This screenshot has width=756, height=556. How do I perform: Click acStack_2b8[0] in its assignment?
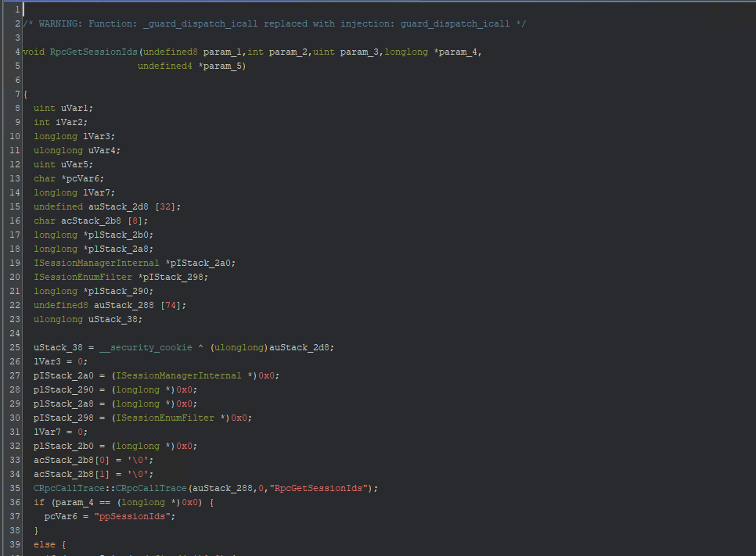(x=71, y=460)
